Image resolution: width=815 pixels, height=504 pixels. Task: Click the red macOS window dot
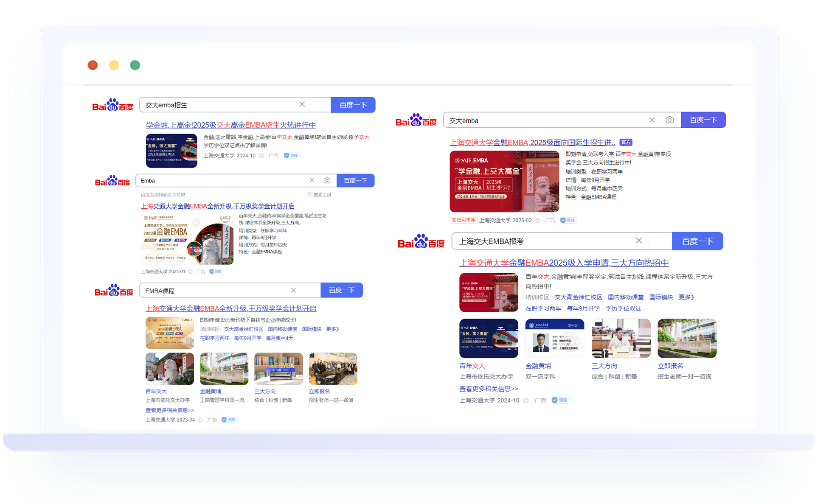pyautogui.click(x=93, y=65)
